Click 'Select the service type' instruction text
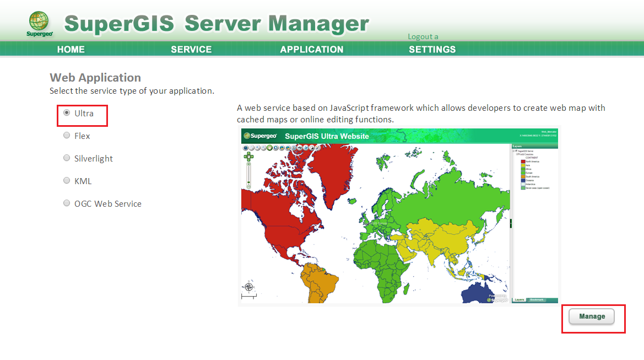This screenshot has width=644, height=360. point(132,91)
